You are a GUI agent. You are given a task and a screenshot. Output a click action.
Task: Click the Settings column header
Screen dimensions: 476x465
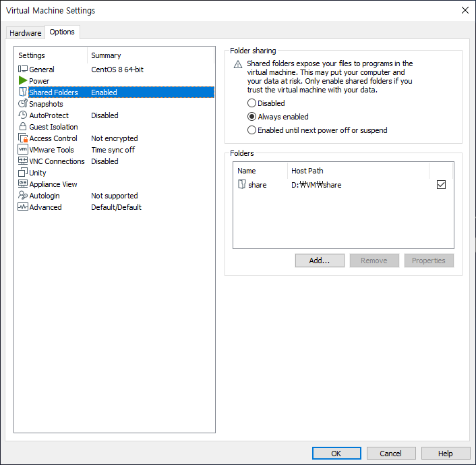(32, 55)
